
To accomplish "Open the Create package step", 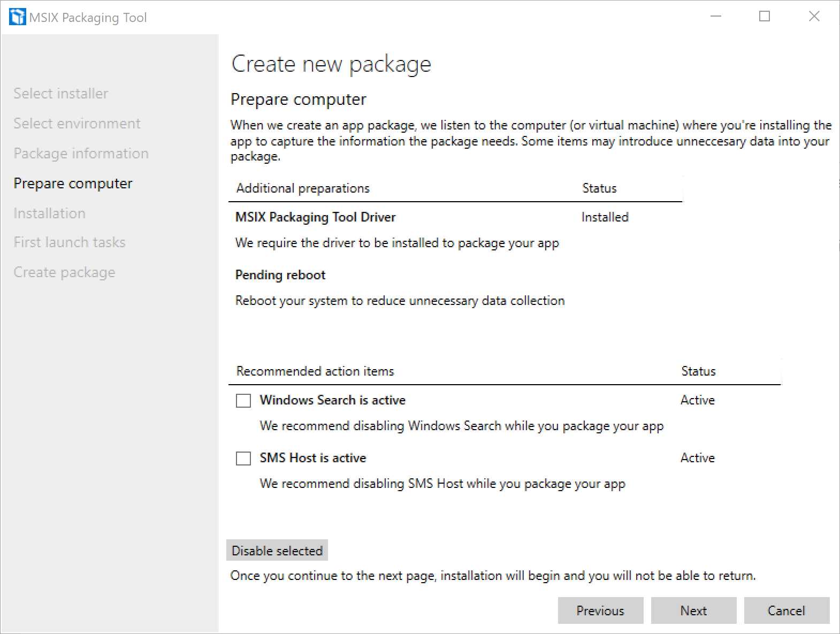I will (x=65, y=272).
